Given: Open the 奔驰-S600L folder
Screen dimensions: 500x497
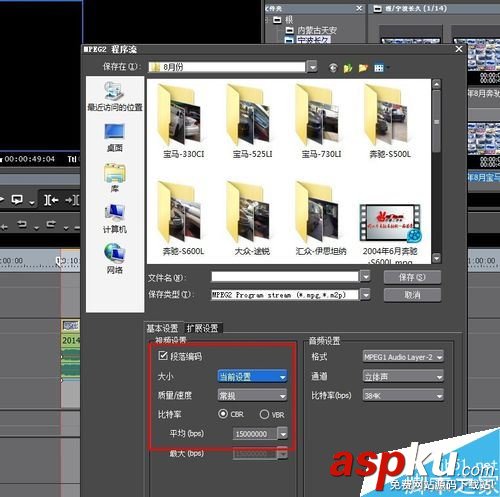Looking at the screenshot, I should pos(183,219).
